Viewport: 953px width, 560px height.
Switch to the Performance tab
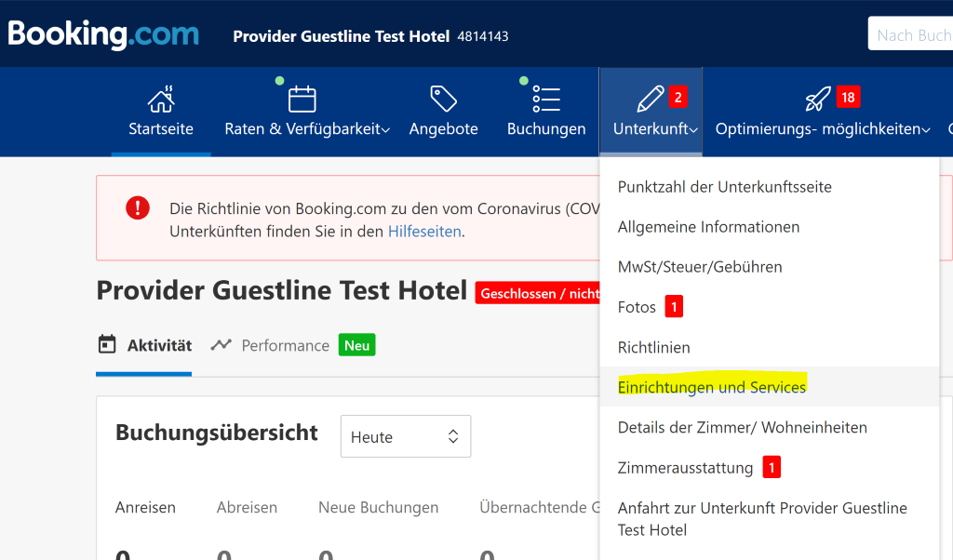285,345
